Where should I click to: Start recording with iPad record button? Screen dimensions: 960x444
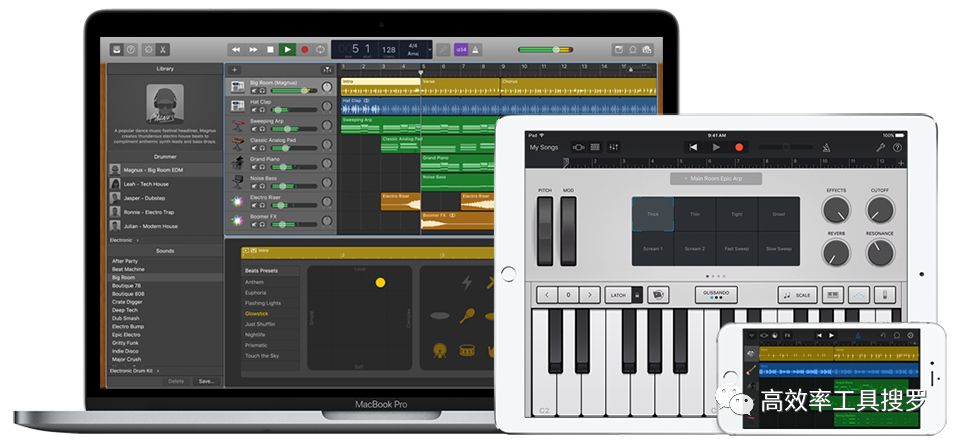point(739,147)
